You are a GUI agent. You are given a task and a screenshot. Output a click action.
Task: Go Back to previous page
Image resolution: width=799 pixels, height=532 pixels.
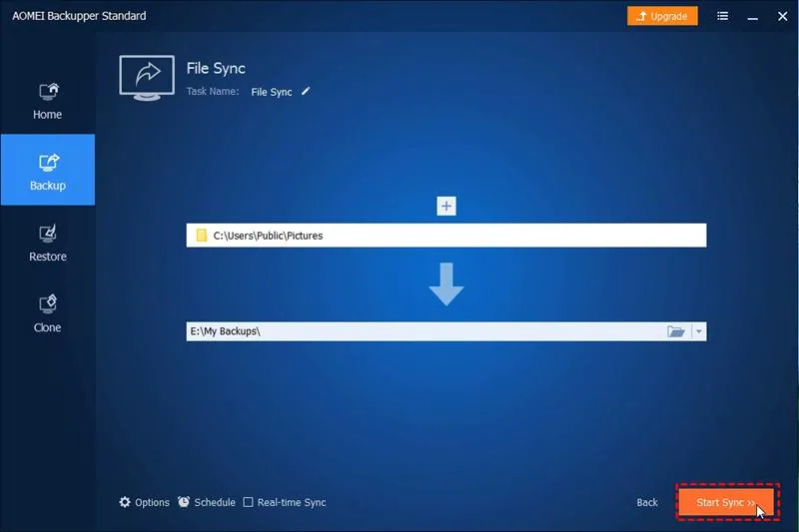[x=647, y=502]
